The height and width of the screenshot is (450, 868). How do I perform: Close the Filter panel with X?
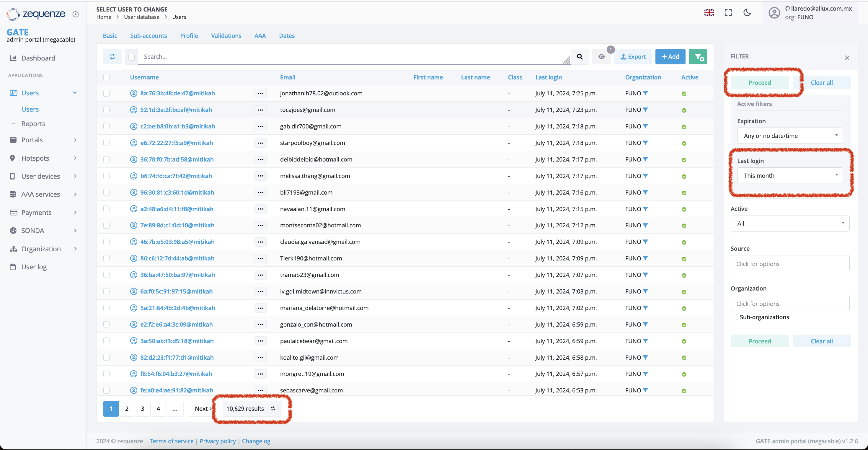pyautogui.click(x=847, y=58)
